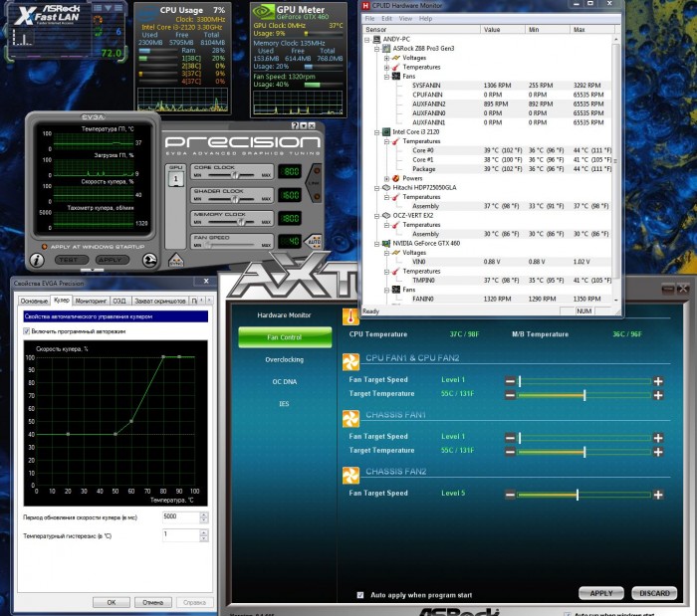This screenshot has width=697, height=616.
Task: Collapse the NVIDIA GeForce GTX 460 node
Action: pos(377,244)
